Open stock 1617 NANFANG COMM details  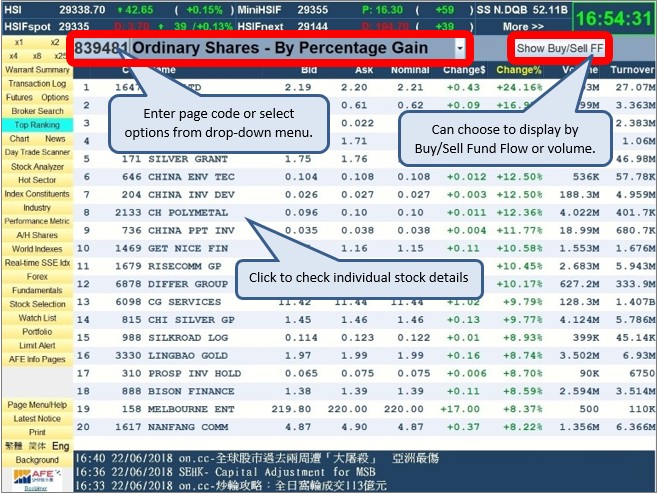pyautogui.click(x=364, y=427)
